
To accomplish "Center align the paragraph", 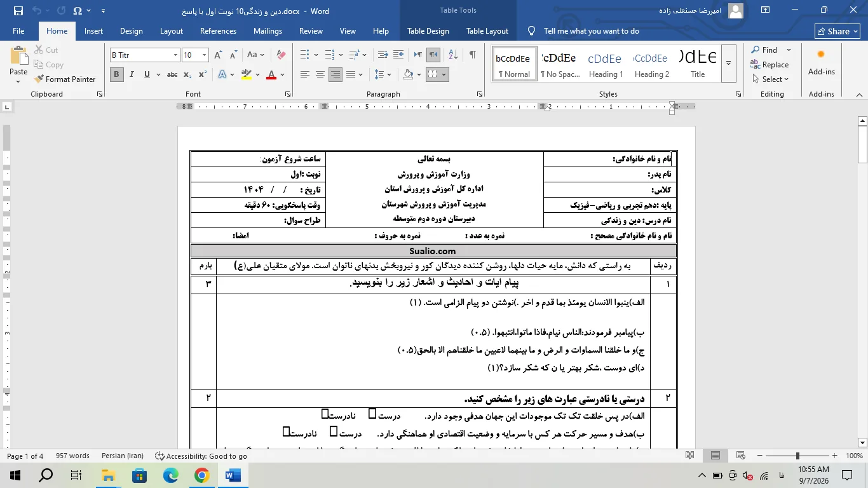I will pos(320,74).
